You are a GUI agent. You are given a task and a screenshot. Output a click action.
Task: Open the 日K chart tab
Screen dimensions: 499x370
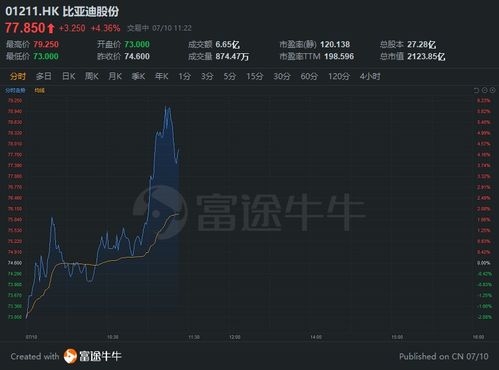click(x=69, y=76)
